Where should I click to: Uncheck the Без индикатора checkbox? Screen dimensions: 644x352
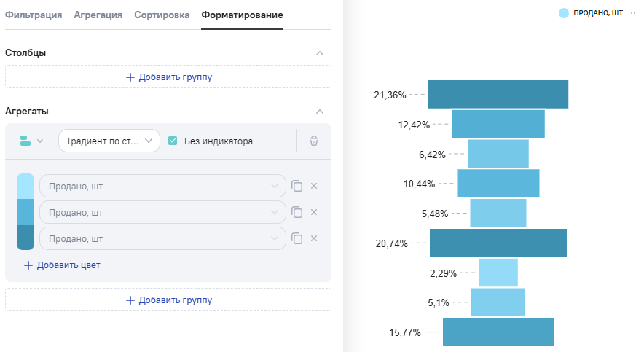coord(173,141)
